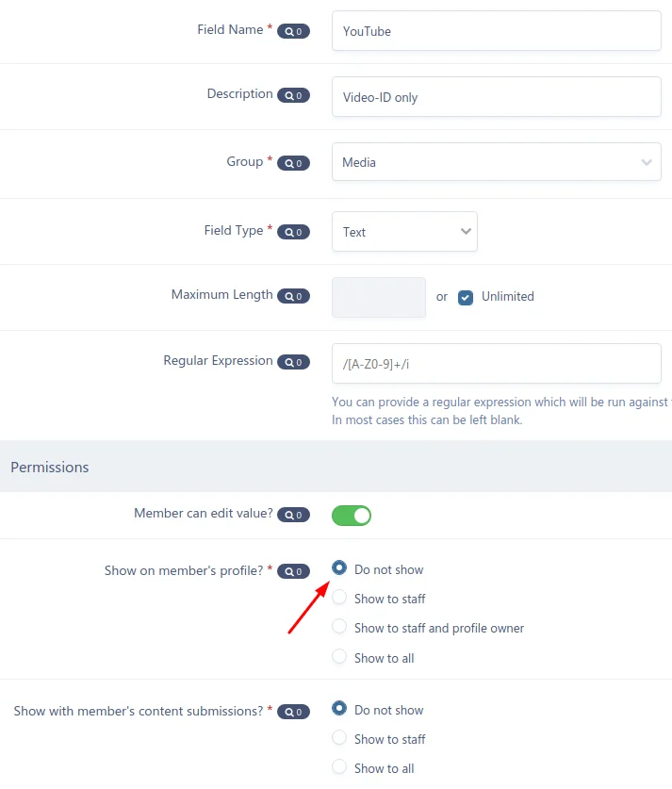The width and height of the screenshot is (672, 789).
Task: Toggle off Member can edit value switch
Action: pos(352,516)
